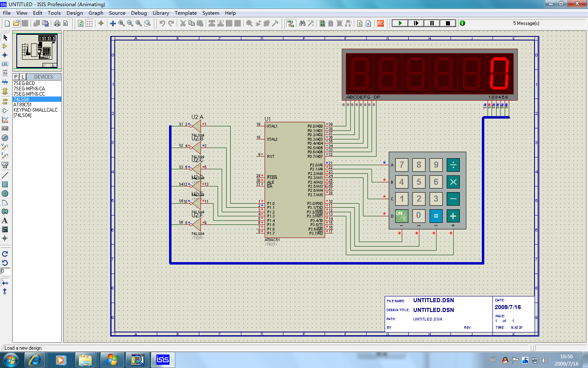Click the Stop simulation button
588x368 pixels.
tap(448, 23)
